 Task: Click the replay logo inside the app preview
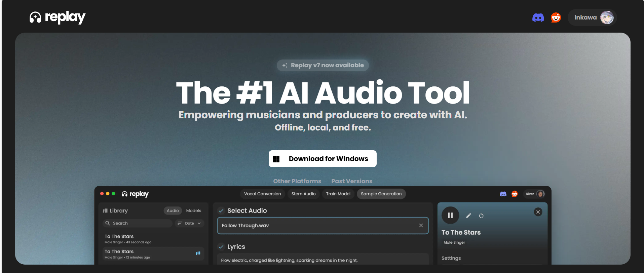[x=135, y=194]
